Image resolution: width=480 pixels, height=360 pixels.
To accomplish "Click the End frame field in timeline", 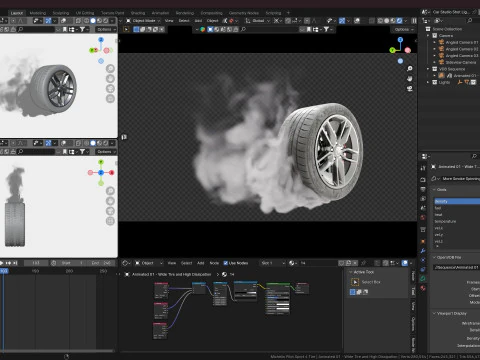I will click(x=101, y=263).
